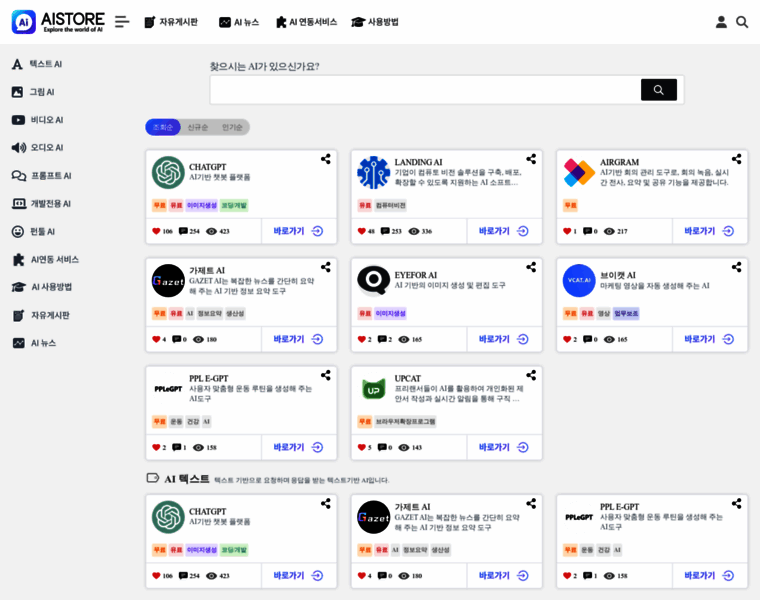Select the 조회순 sort toggle

point(163,127)
